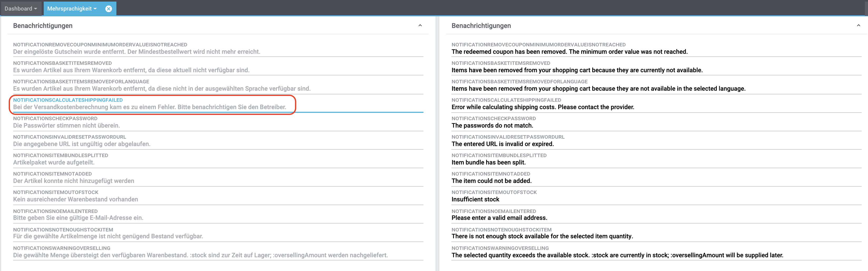
Task: Collapse the English-text Benachrichtigungen section chevron
Action: point(858,26)
